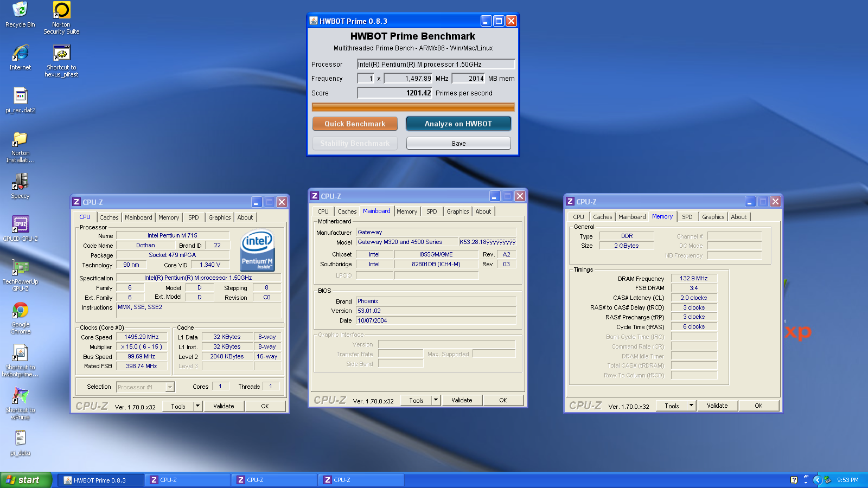Click the CPU-Z Z icon in CPU window title bar
The width and height of the screenshot is (868, 488).
pyautogui.click(x=76, y=202)
